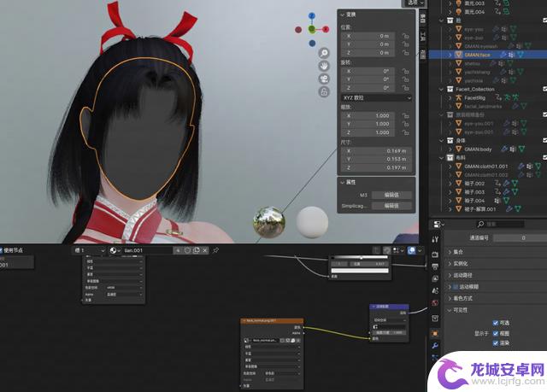Click fake user shield icon for lian.001

[187, 250]
